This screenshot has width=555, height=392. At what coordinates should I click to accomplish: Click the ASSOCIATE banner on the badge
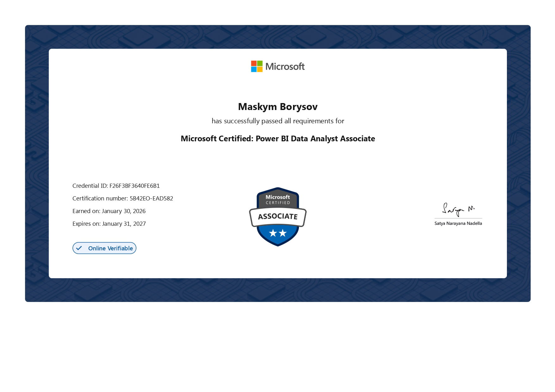point(277,217)
